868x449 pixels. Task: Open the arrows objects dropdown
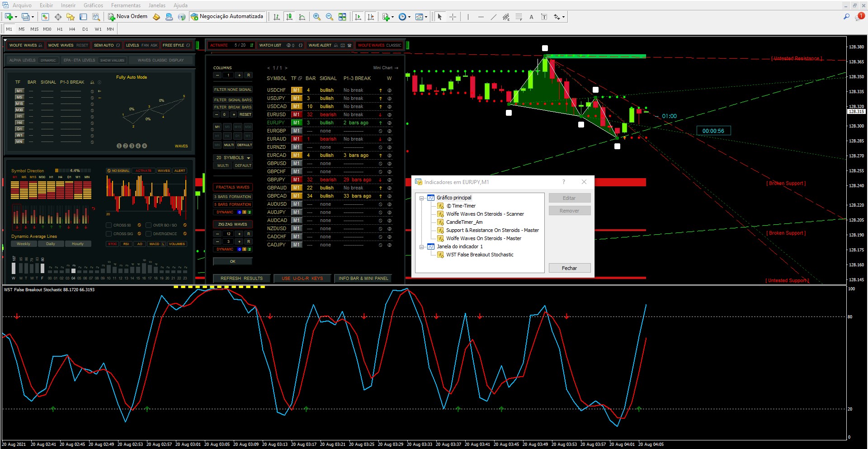[563, 17]
